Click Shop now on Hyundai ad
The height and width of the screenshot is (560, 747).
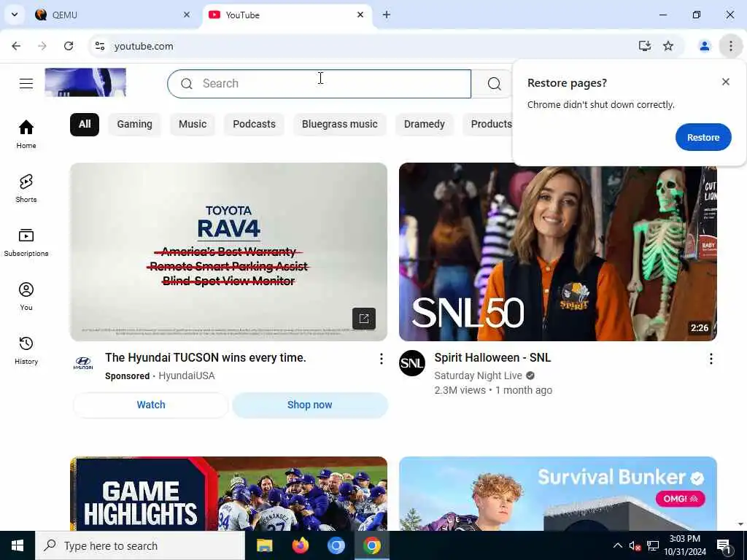309,405
